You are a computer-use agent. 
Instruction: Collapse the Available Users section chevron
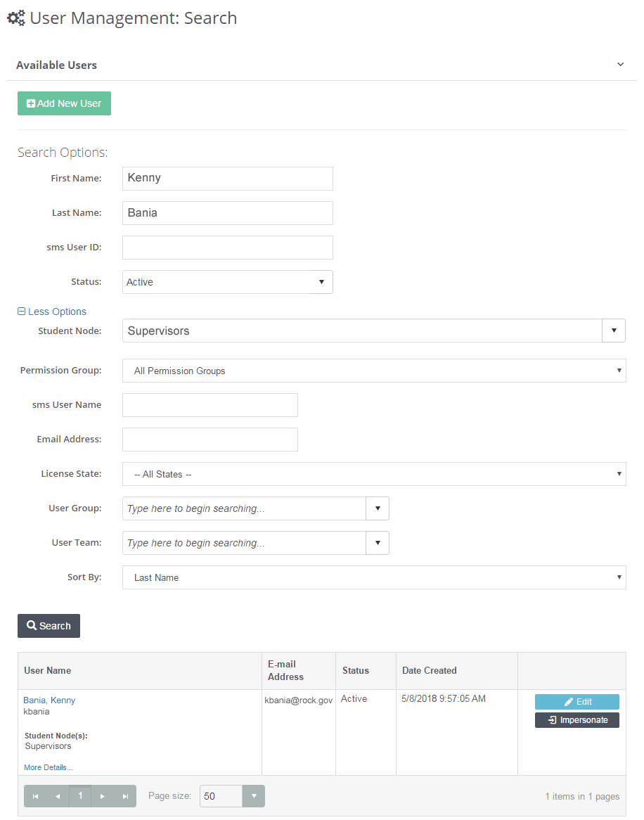(x=620, y=63)
